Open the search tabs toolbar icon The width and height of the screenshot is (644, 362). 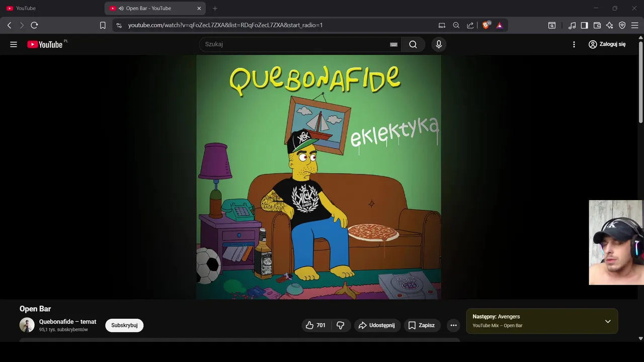coord(552,25)
